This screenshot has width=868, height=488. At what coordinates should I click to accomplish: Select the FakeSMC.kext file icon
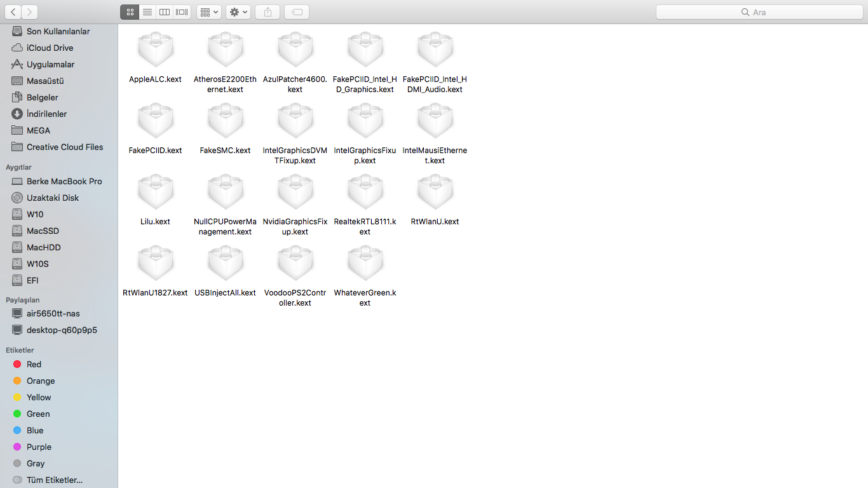(226, 121)
